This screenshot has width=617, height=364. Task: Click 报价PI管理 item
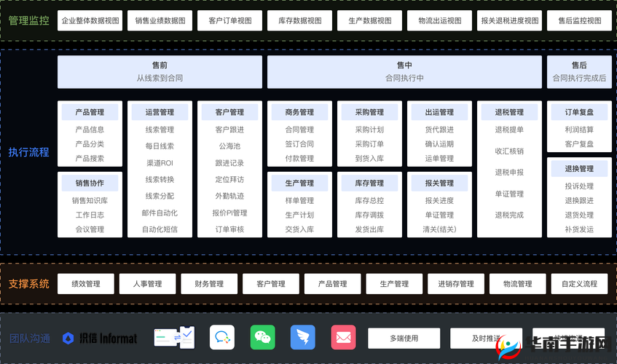[229, 213]
